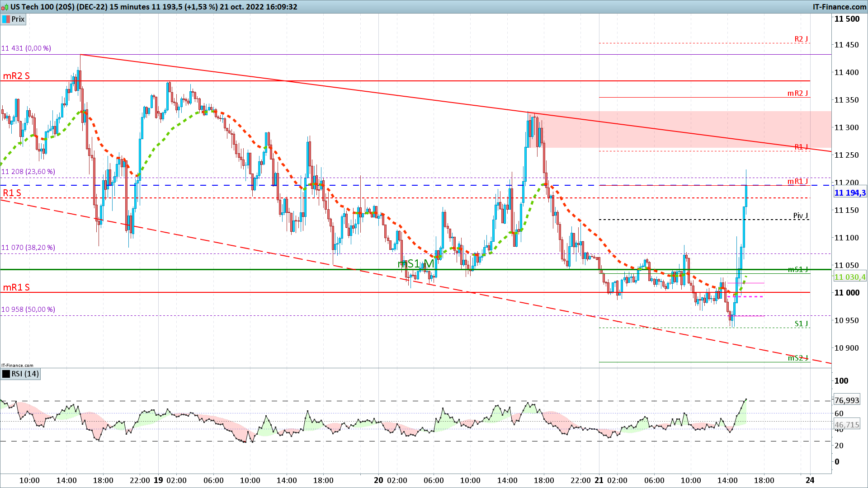Select the R1 S dotted level label
Viewport: 868px width, 488px height.
click(12, 193)
